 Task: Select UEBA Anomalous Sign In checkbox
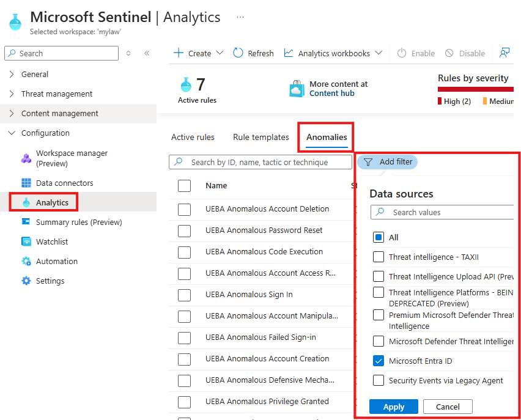[x=184, y=295]
